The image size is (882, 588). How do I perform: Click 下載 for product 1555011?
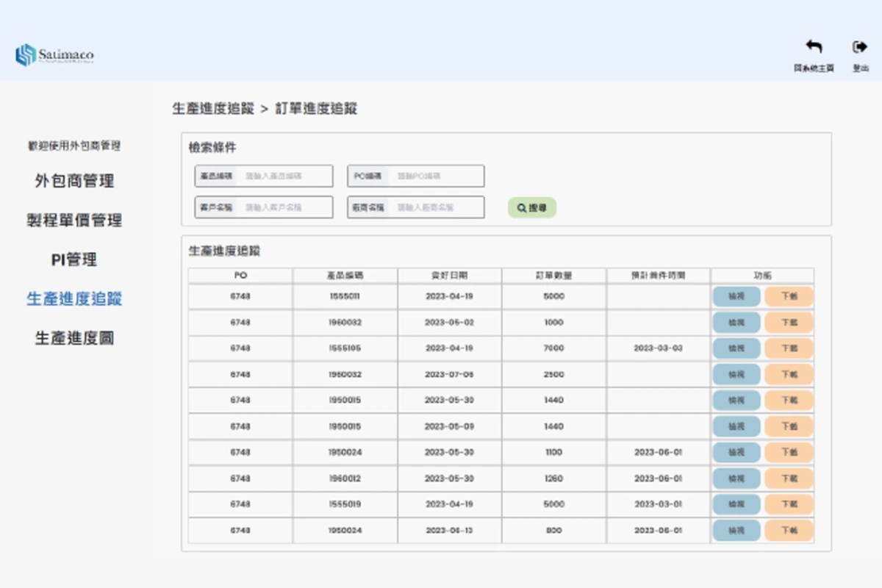[x=789, y=297]
